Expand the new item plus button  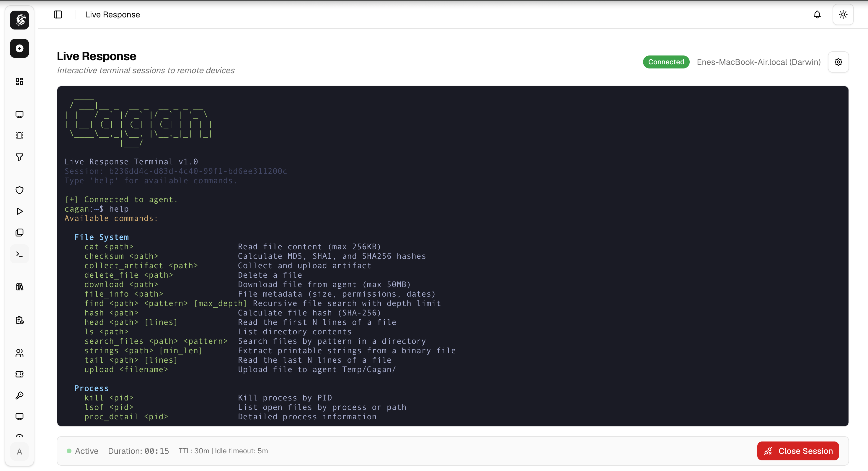click(x=19, y=48)
